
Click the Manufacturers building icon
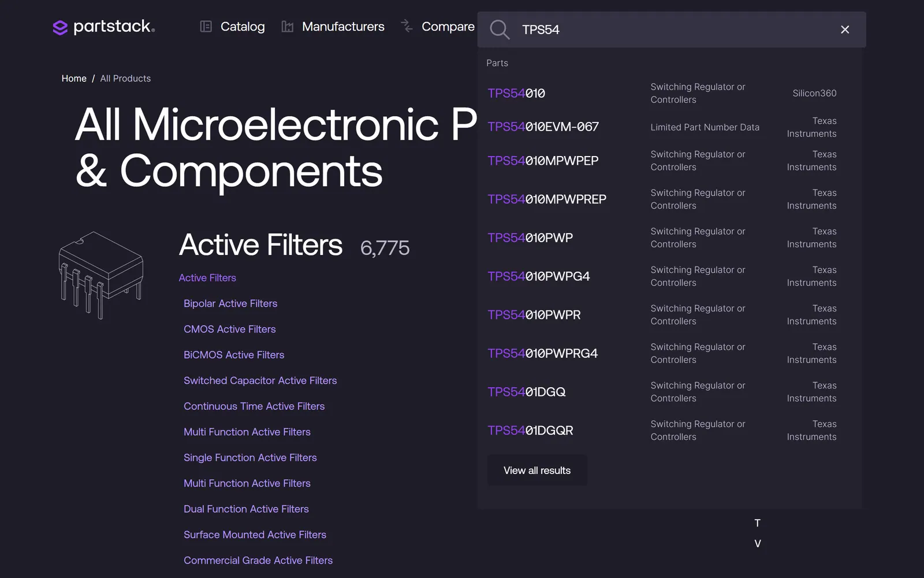(287, 27)
